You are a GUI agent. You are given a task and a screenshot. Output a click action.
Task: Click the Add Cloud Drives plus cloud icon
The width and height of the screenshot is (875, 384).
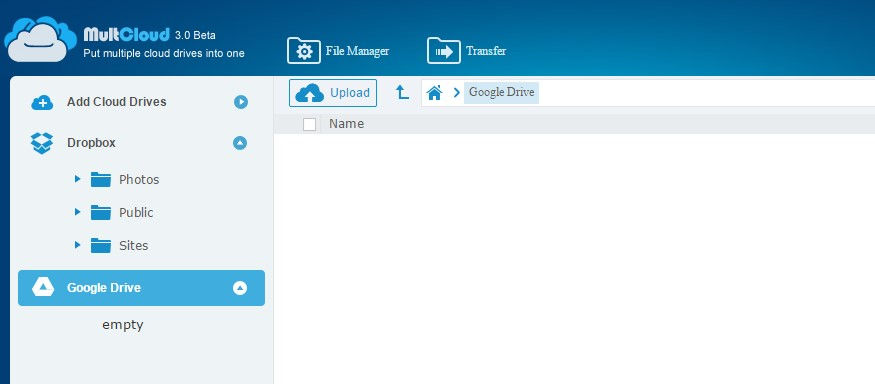point(42,103)
